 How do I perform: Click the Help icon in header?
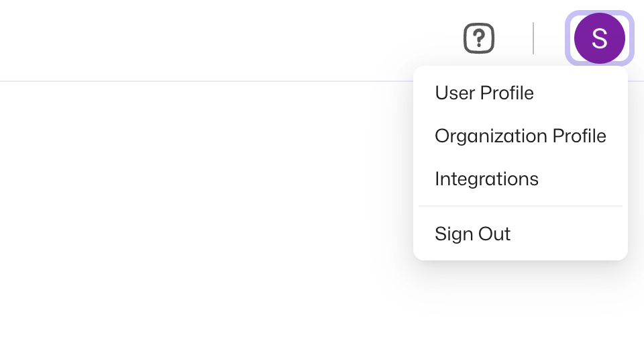coord(479,38)
